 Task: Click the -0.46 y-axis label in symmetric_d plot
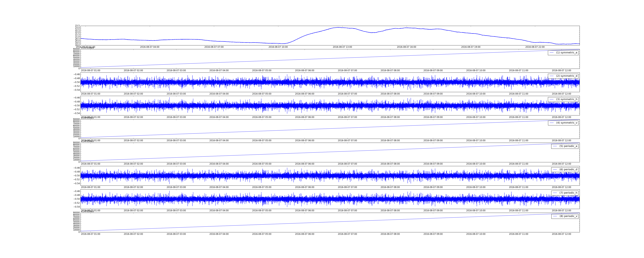tap(77, 74)
